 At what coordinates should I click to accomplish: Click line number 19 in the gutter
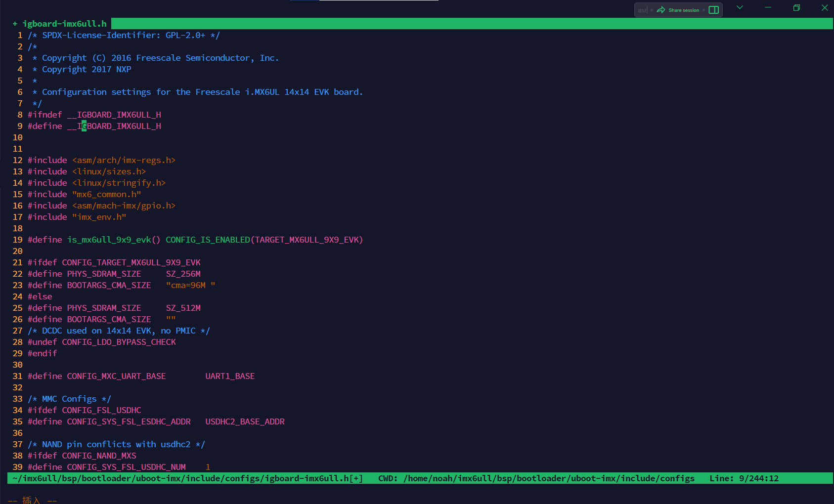coord(18,240)
